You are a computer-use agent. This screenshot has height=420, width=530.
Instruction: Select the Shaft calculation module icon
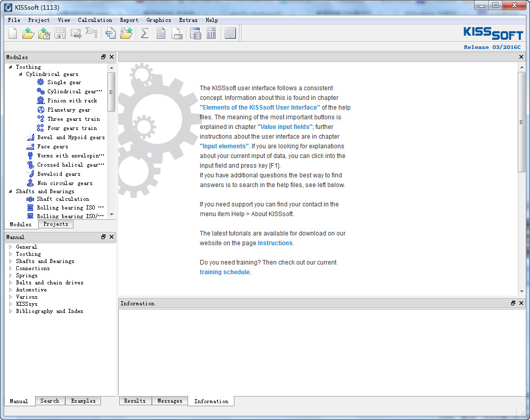[x=31, y=199]
